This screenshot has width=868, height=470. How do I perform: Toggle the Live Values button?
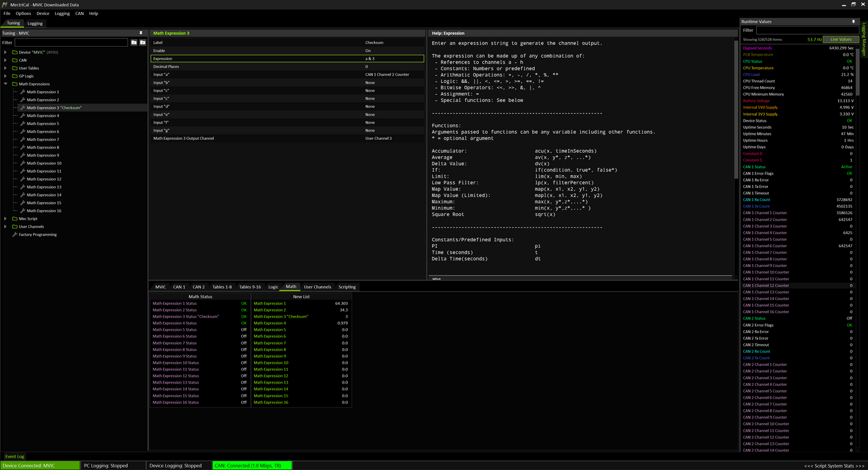pyautogui.click(x=840, y=39)
